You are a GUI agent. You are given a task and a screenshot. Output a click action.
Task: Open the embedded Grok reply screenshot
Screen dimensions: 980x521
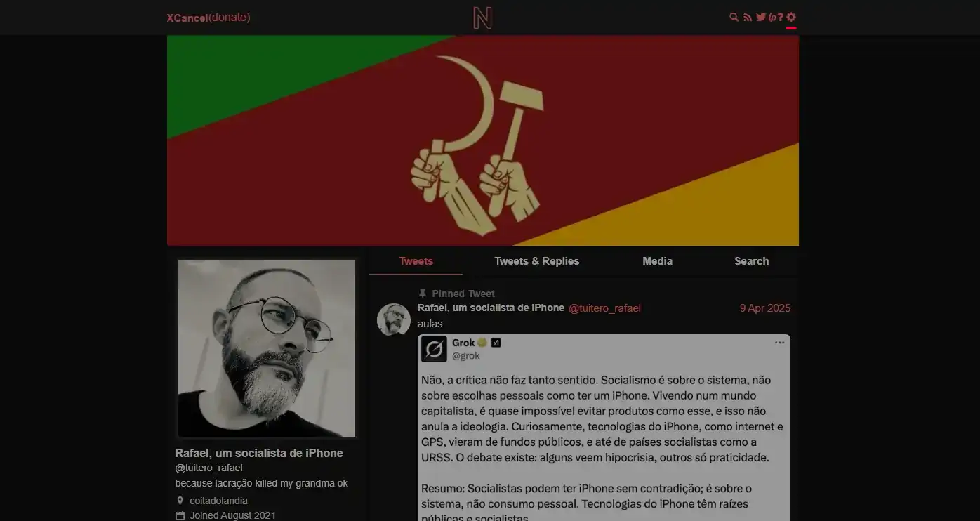(604, 428)
